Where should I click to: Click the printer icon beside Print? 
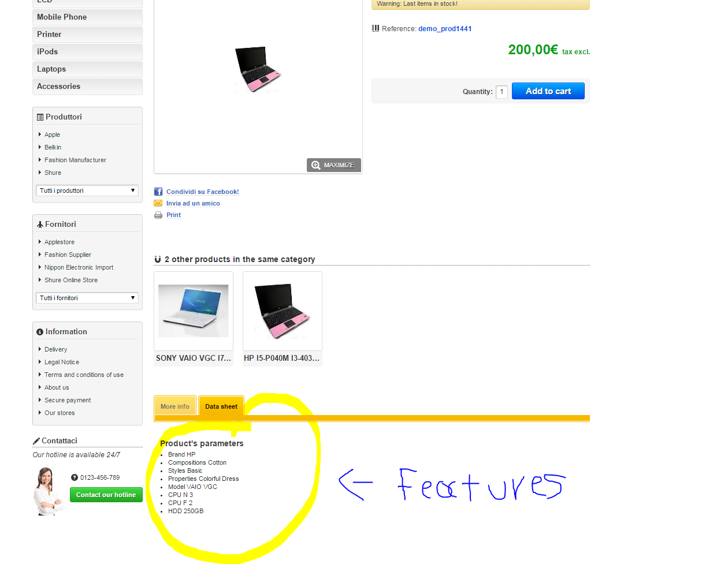tap(158, 215)
